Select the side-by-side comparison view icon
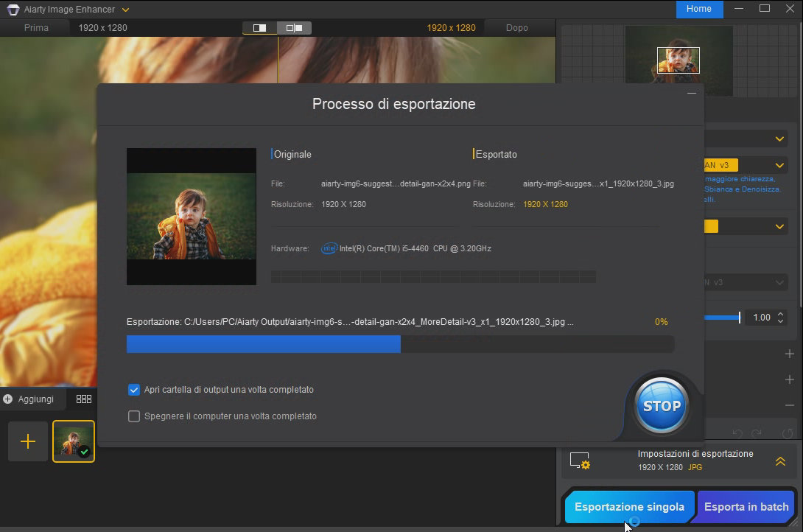Image resolution: width=803 pixels, height=532 pixels. point(294,28)
